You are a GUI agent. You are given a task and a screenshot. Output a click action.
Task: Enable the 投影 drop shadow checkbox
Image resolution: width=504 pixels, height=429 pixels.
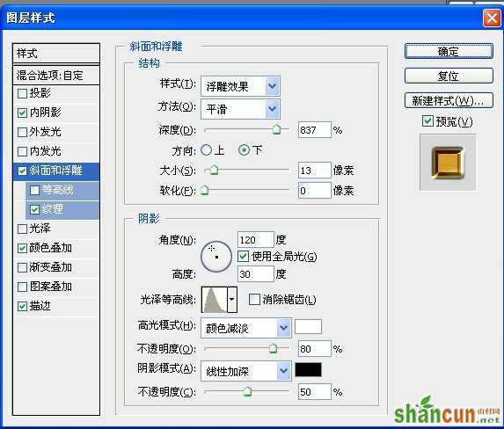(x=22, y=93)
